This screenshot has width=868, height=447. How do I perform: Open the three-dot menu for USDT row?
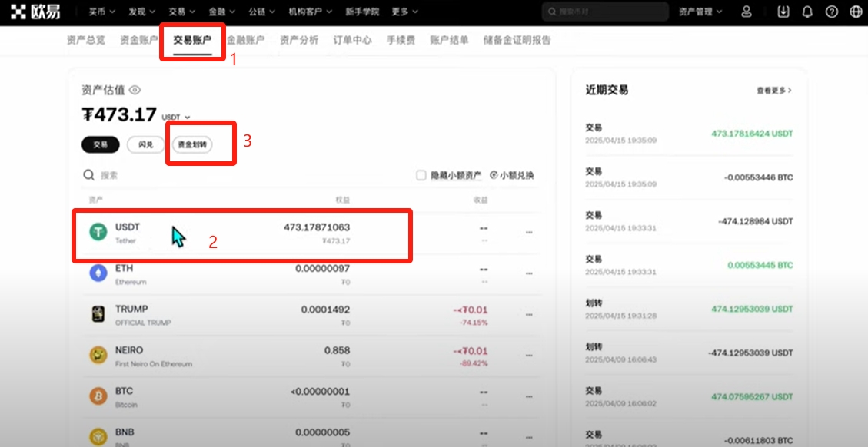coord(528,233)
